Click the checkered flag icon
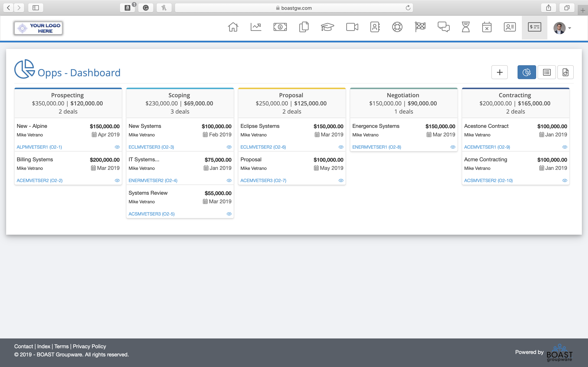The image size is (588, 367). point(420,27)
